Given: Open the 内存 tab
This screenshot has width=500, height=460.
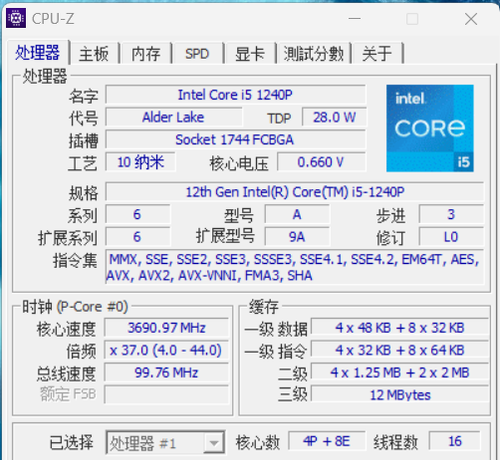Looking at the screenshot, I should [x=146, y=53].
